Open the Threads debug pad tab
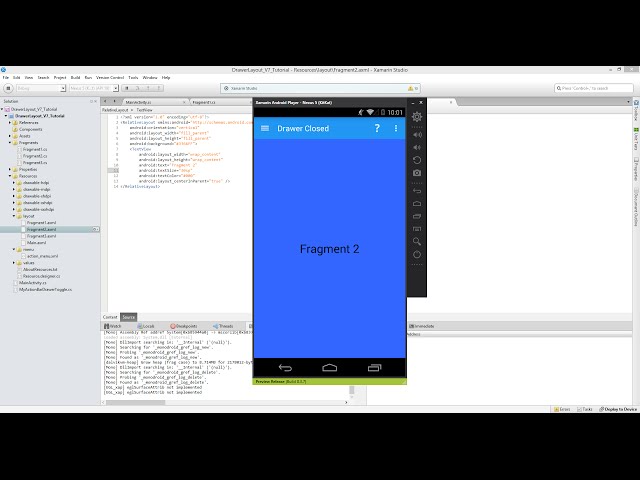 223,326
